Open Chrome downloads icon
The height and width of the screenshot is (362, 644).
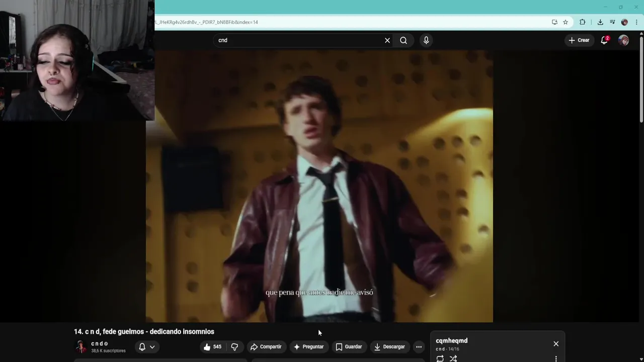coord(600,22)
